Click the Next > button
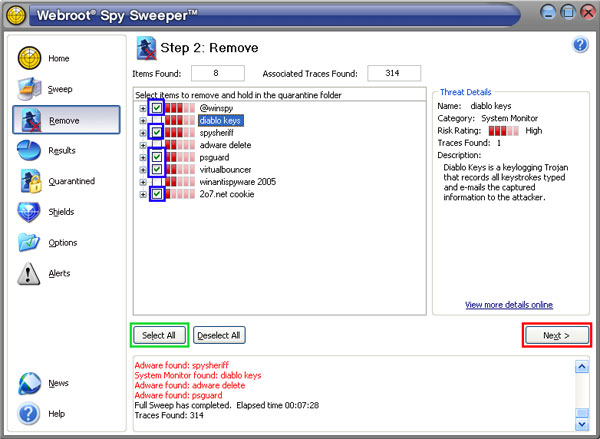This screenshot has height=439, width=600. click(557, 335)
